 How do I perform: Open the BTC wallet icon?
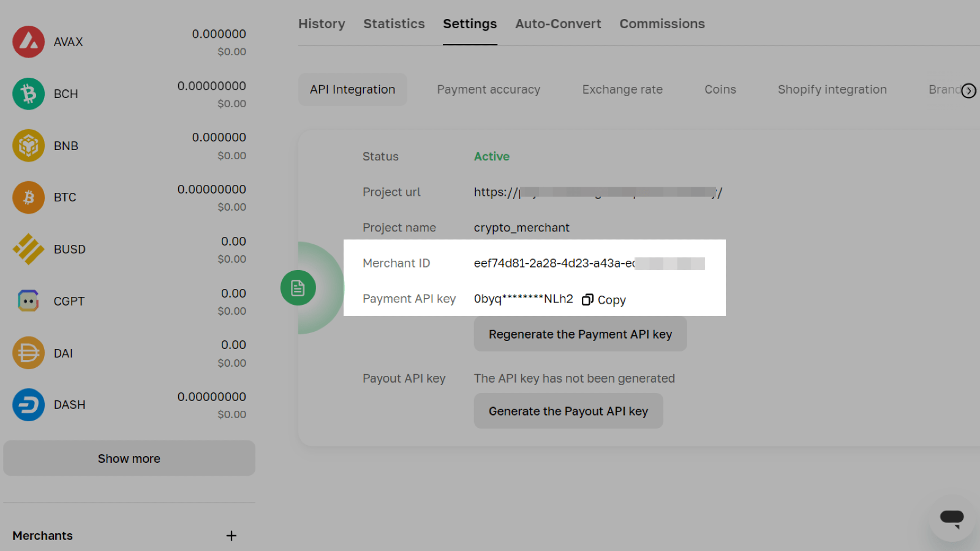pos(28,197)
